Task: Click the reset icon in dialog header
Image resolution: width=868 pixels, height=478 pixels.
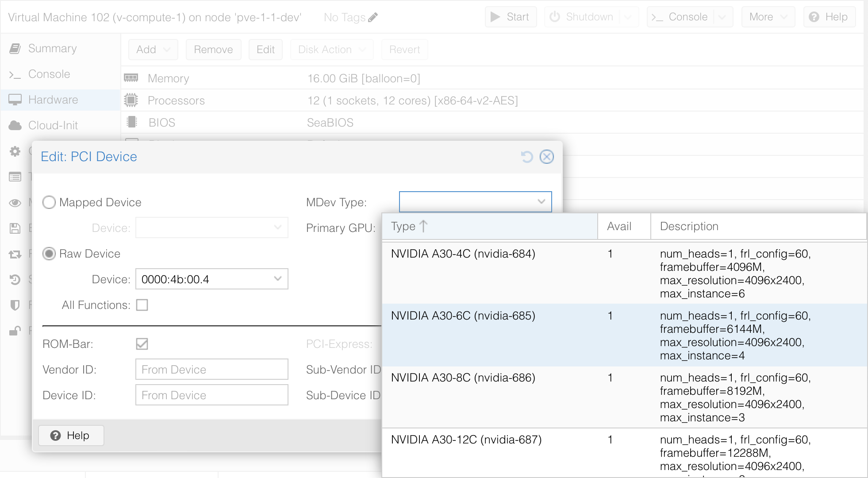Action: (526, 157)
